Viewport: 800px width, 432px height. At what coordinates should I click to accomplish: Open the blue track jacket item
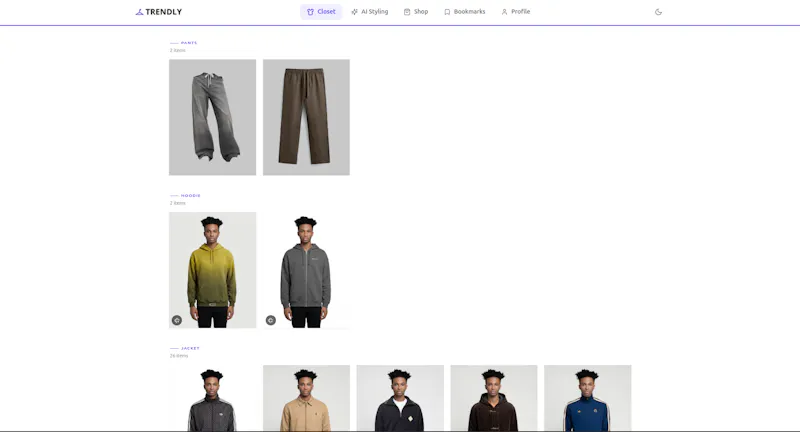pos(587,398)
